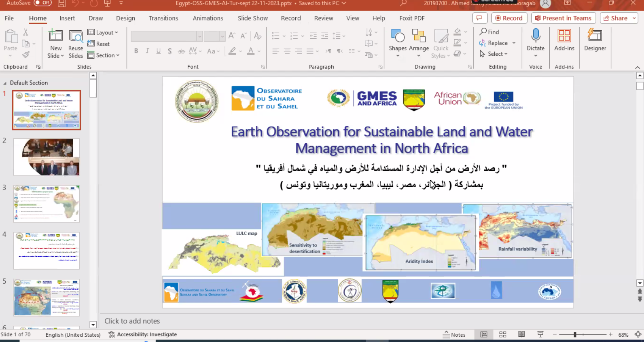
Task: Click the Save icon in title bar
Action: tap(61, 4)
